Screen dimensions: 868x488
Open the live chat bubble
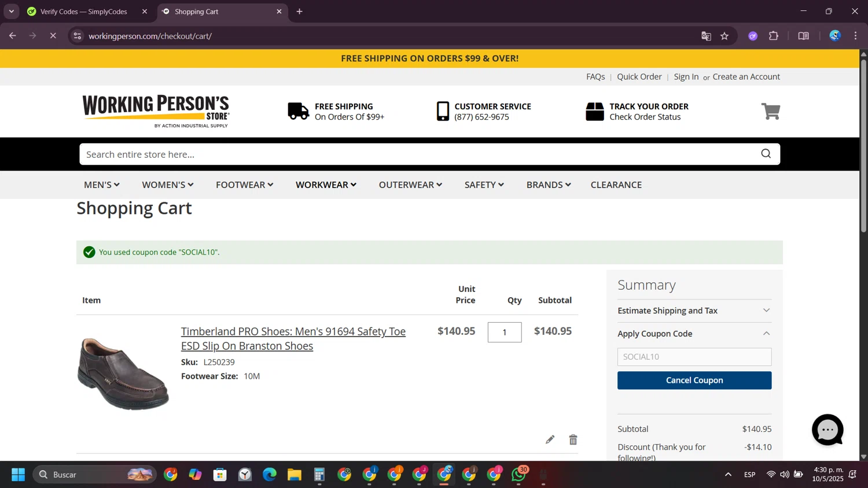(827, 430)
